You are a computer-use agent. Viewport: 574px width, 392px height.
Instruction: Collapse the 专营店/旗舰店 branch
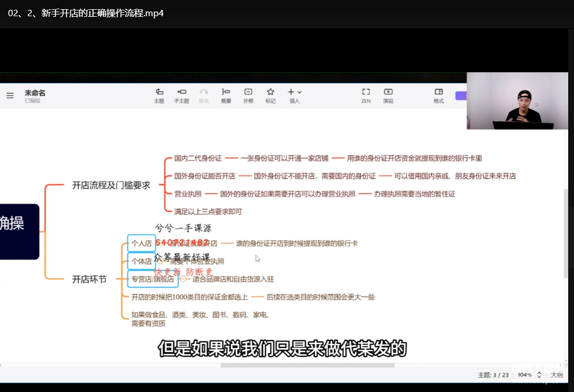(x=183, y=279)
